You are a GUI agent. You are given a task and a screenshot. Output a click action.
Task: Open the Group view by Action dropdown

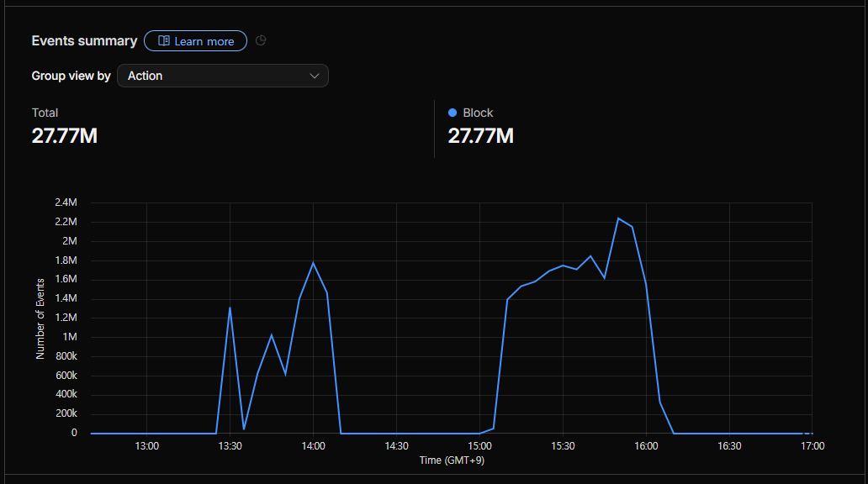(x=223, y=76)
